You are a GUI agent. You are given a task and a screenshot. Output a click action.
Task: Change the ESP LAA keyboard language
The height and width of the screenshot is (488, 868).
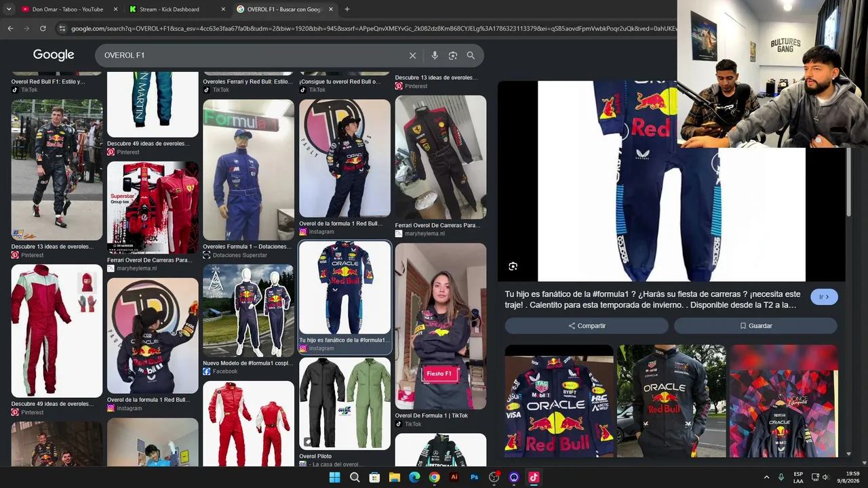(798, 477)
